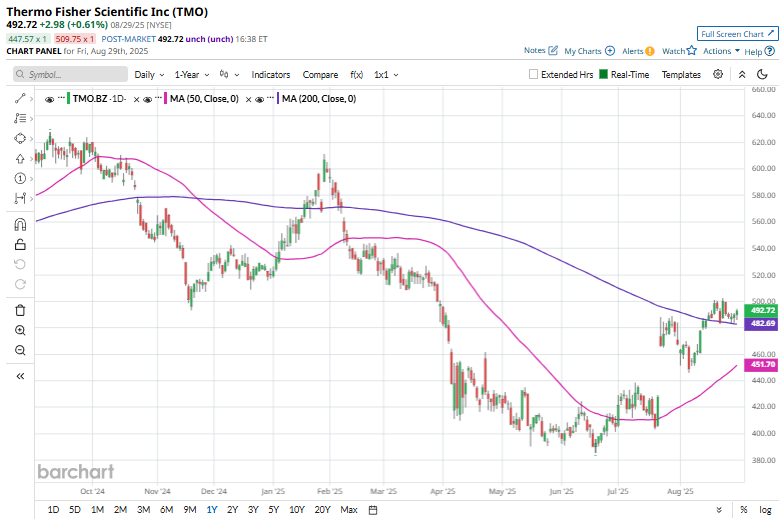
Task: Open the Daily interval dropdown
Action: tap(149, 74)
